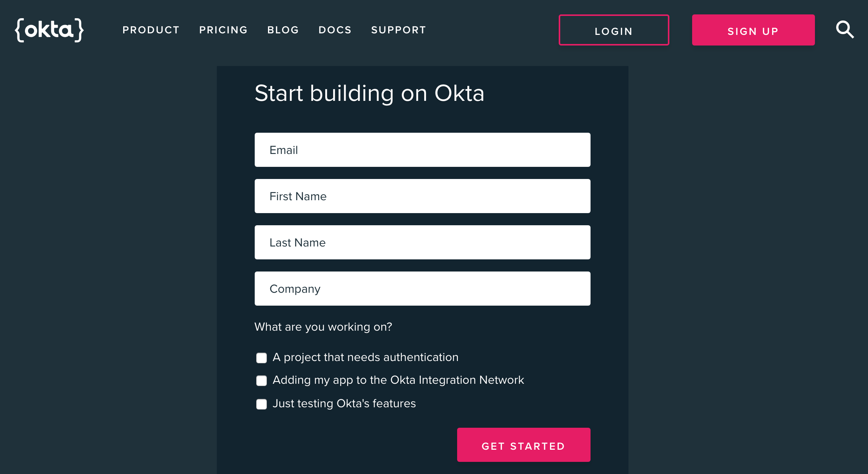Focus the Company input field

pyautogui.click(x=422, y=289)
